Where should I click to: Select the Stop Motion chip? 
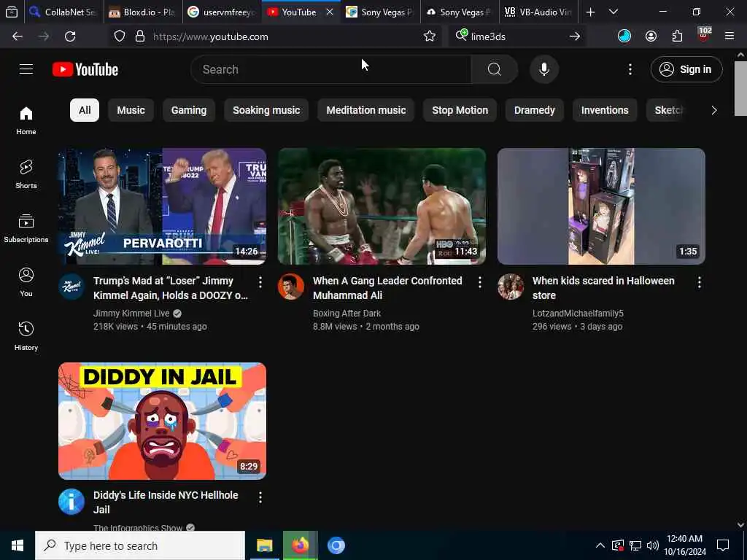click(x=460, y=111)
